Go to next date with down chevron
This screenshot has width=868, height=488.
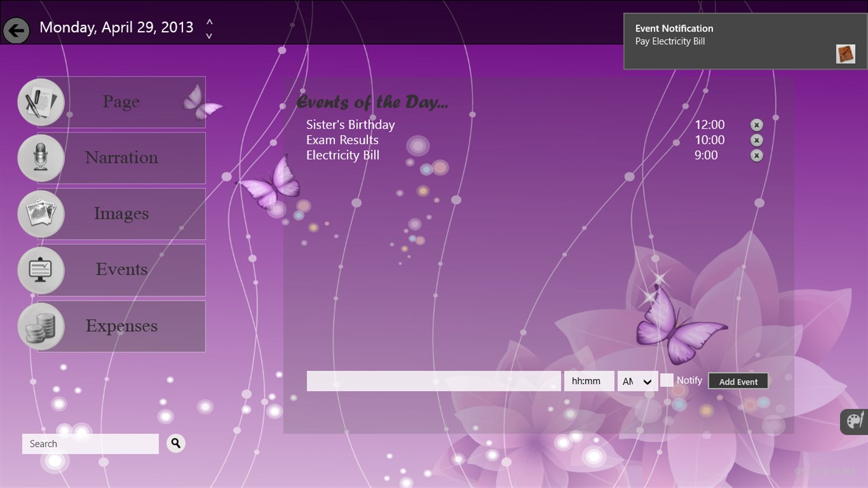click(x=210, y=35)
